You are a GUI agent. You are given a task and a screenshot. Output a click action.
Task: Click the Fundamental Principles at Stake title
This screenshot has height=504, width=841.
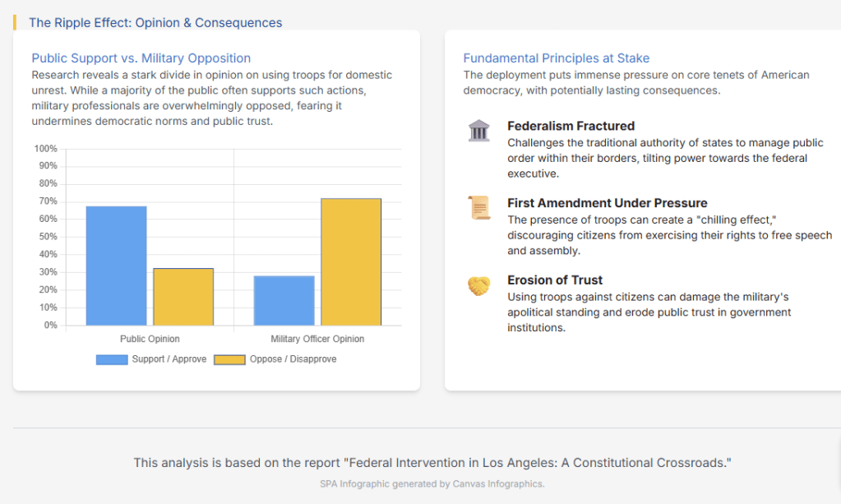coord(557,58)
